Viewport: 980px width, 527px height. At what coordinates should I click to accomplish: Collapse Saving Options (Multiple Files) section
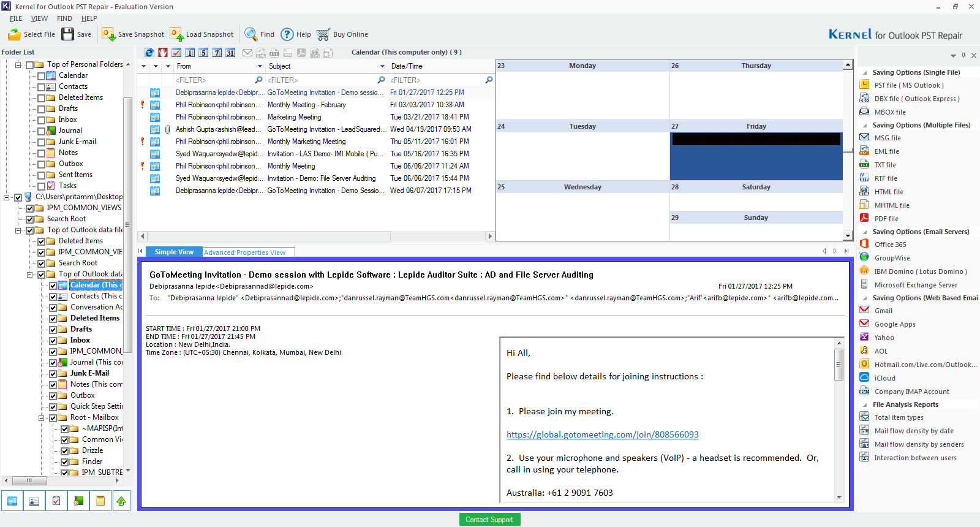click(x=865, y=125)
